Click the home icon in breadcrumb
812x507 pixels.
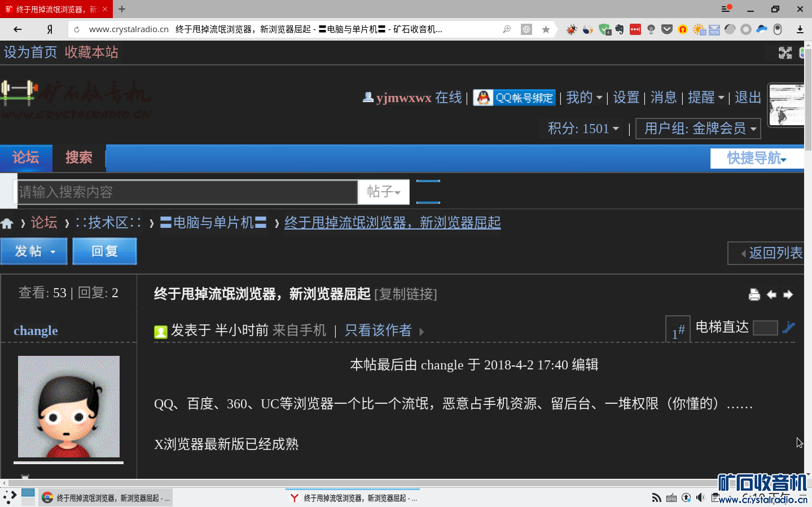click(7, 223)
